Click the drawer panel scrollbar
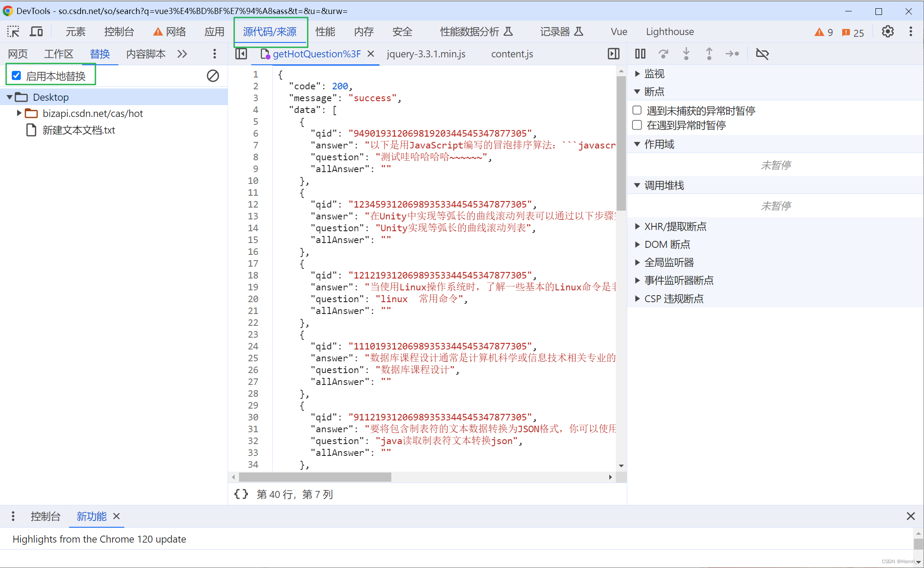 coord(918,544)
